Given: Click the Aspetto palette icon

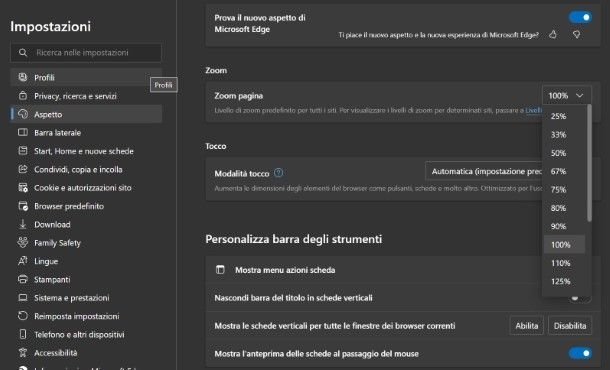Looking at the screenshot, I should [23, 114].
